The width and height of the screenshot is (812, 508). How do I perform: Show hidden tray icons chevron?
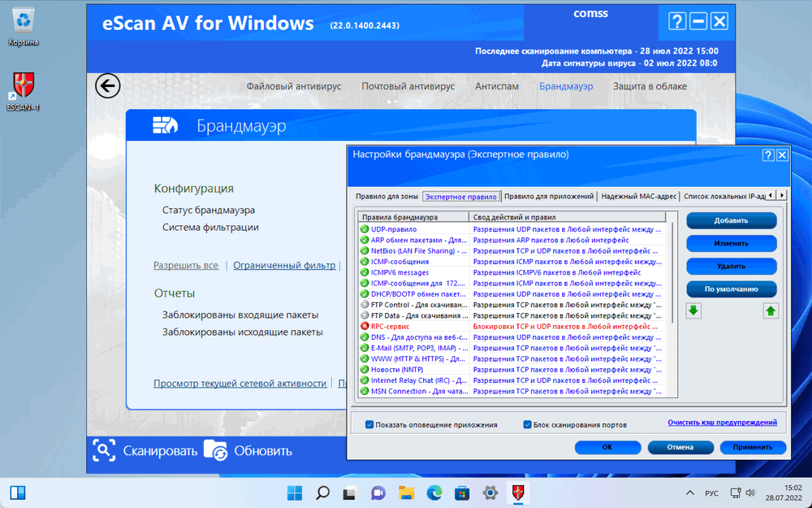tap(689, 493)
